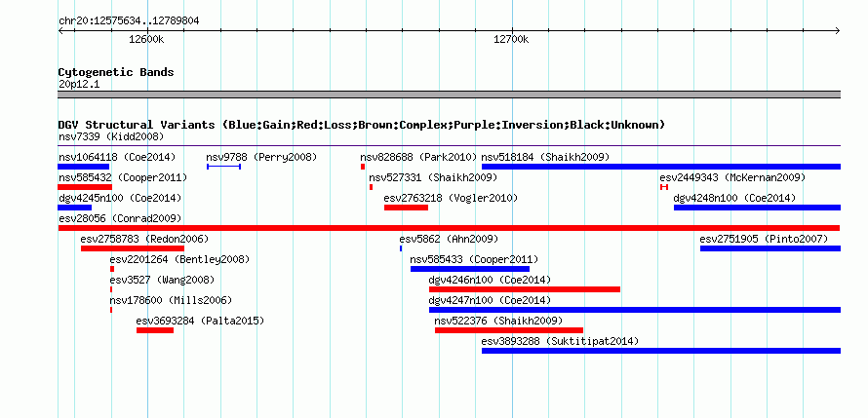Click the nsv9788 (Perry2008) label
868x418 pixels.
point(261,157)
